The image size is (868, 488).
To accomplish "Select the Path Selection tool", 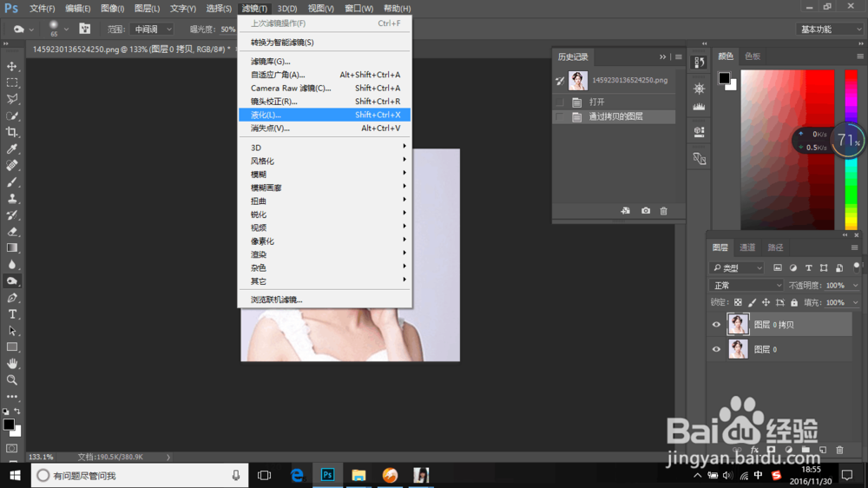I will (x=11, y=331).
